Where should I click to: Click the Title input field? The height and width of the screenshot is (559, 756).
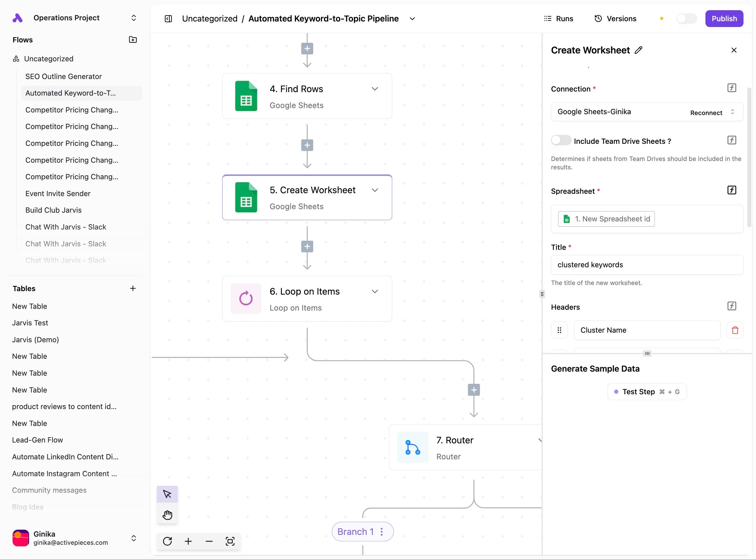pos(647,265)
